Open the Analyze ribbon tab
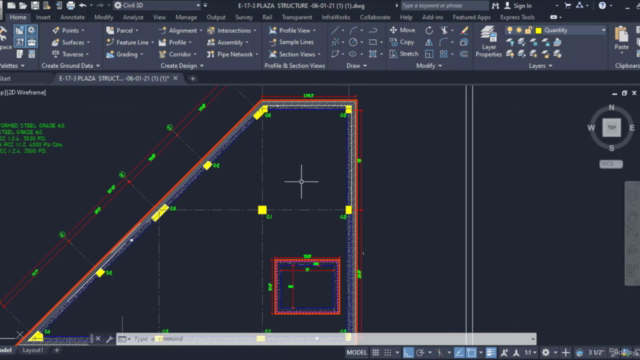The width and height of the screenshot is (640, 360). click(133, 17)
